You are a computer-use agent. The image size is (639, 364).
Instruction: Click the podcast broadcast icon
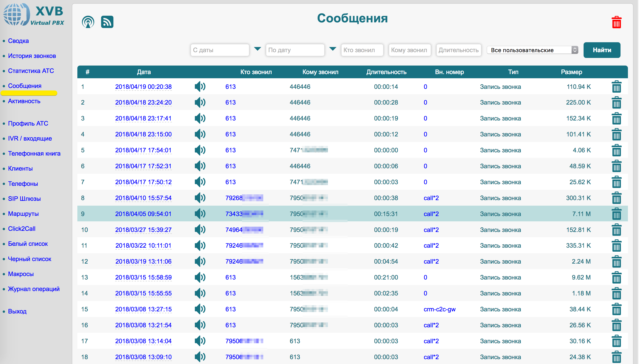(88, 22)
